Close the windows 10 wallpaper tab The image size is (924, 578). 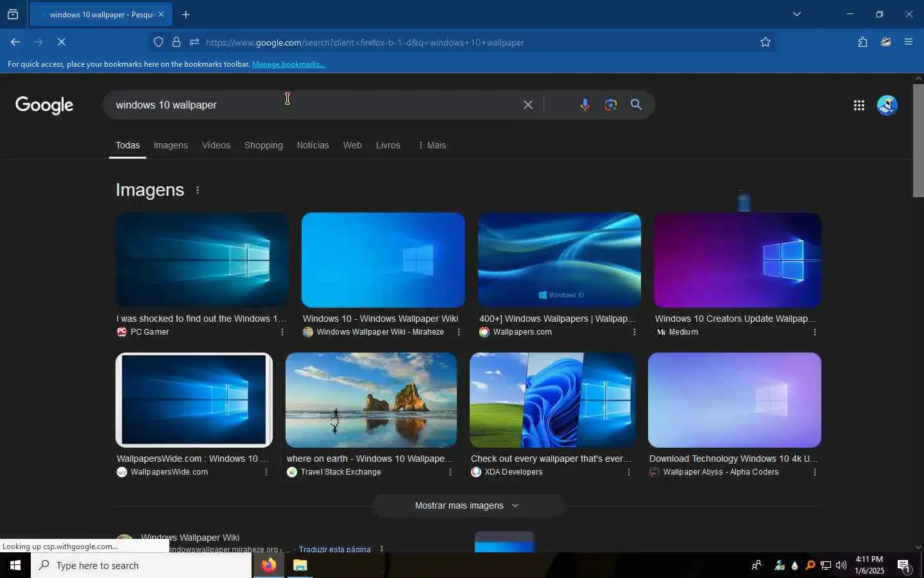coord(161,14)
